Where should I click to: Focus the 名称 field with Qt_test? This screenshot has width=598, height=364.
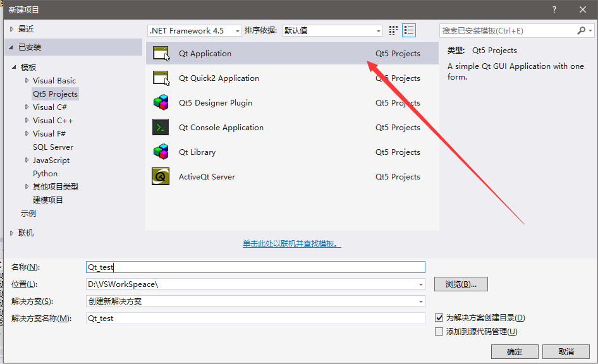[255, 267]
